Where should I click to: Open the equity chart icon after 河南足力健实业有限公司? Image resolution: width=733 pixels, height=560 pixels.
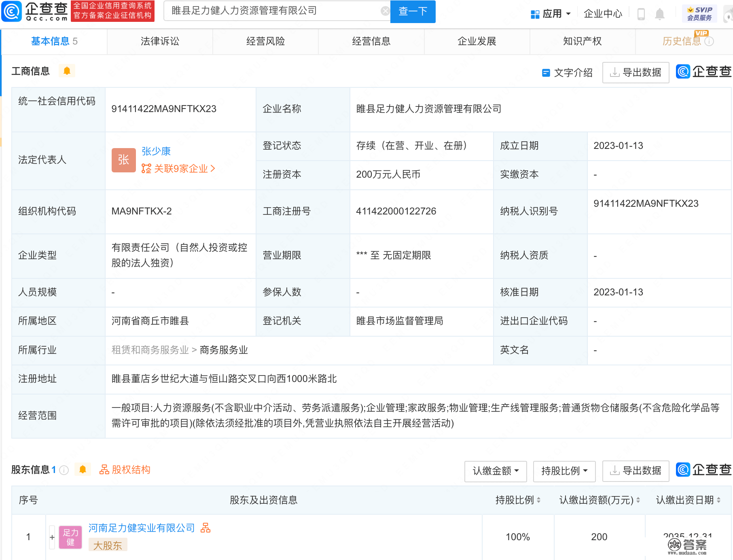(x=205, y=528)
